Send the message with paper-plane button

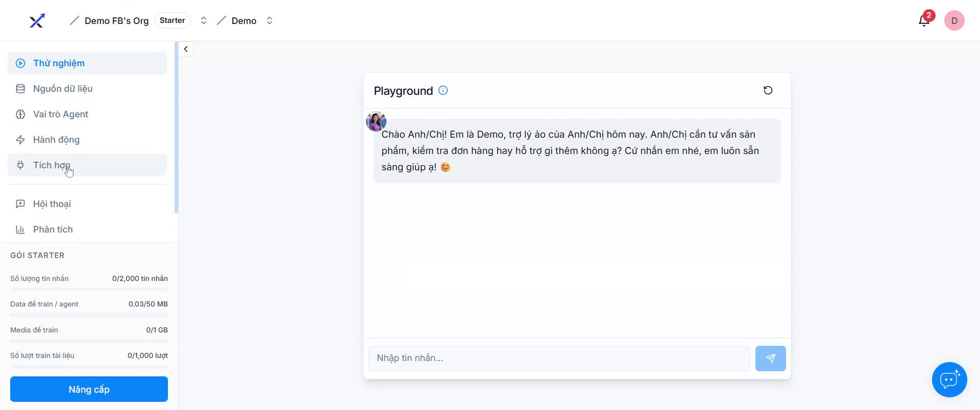click(x=770, y=358)
